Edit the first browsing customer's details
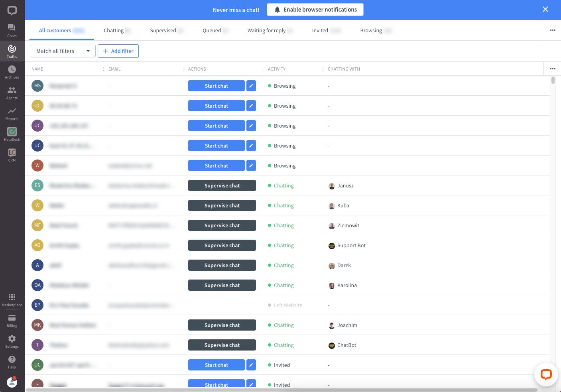Image resolution: width=561 pixels, height=392 pixels. coord(251,86)
